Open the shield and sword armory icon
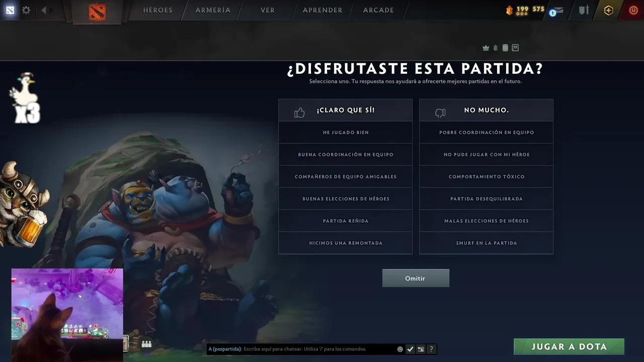Image resolution: width=644 pixels, height=362 pixels. tap(583, 10)
